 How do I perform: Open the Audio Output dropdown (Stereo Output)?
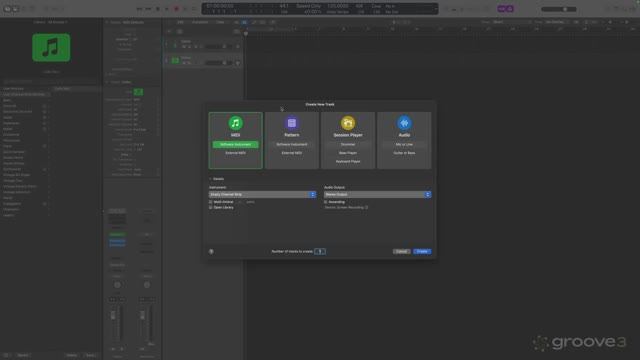pyautogui.click(x=378, y=194)
